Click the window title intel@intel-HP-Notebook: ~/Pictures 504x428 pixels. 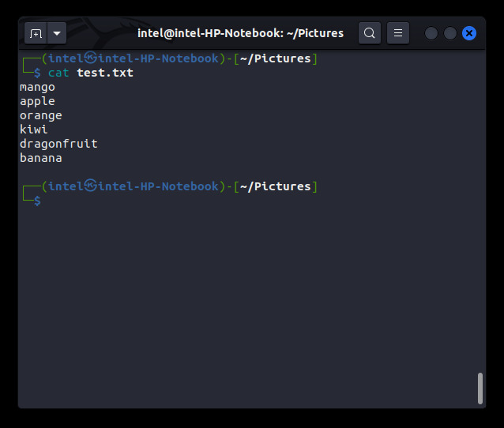[x=240, y=33]
